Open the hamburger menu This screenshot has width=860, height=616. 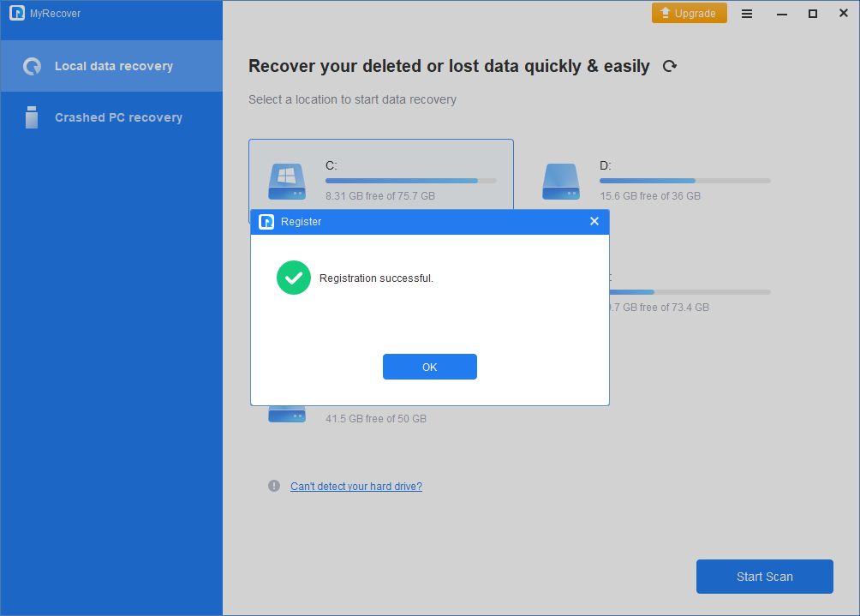747,13
